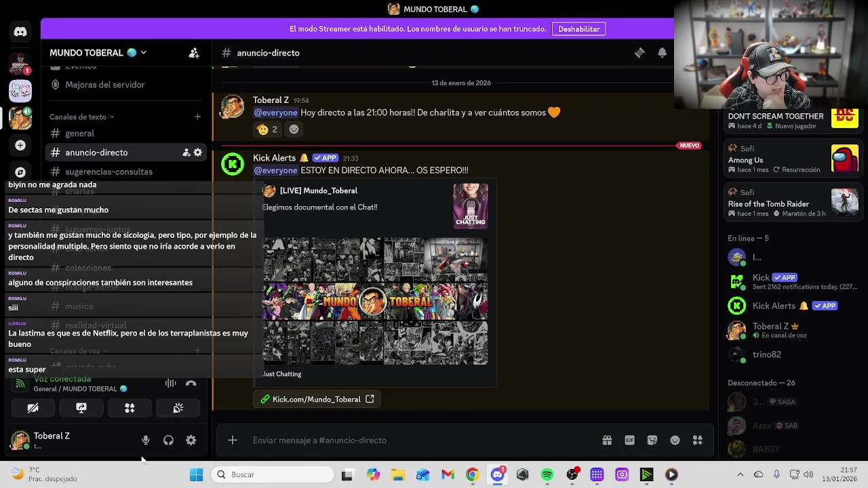Open the gift icon in message bar
Screen dimensions: 868x488
click(x=607, y=441)
